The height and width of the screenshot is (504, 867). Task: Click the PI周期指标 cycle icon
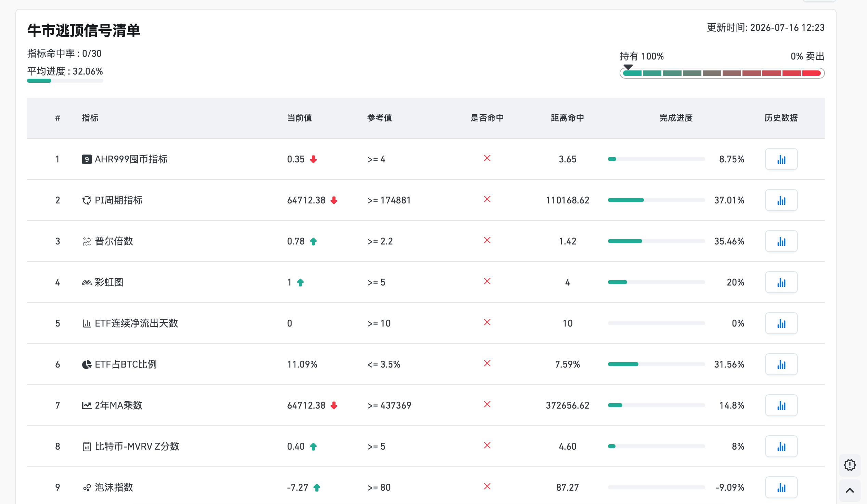[x=87, y=200]
